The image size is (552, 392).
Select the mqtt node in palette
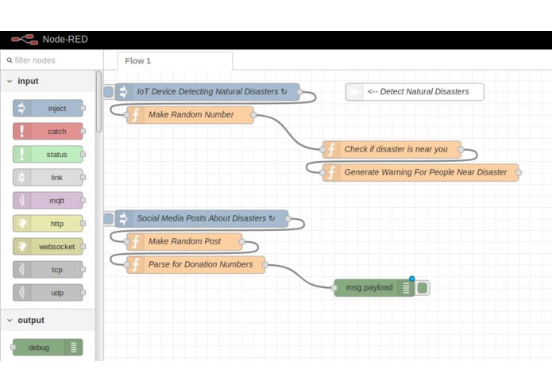click(x=48, y=201)
